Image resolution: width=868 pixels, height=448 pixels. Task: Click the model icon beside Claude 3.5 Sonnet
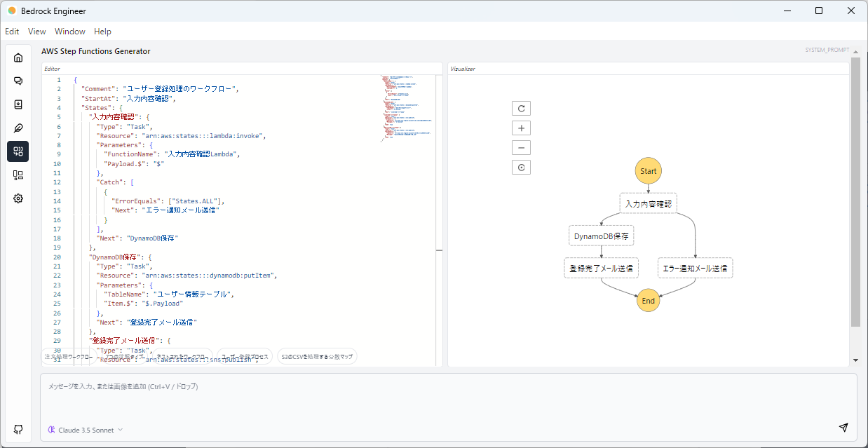click(x=52, y=430)
